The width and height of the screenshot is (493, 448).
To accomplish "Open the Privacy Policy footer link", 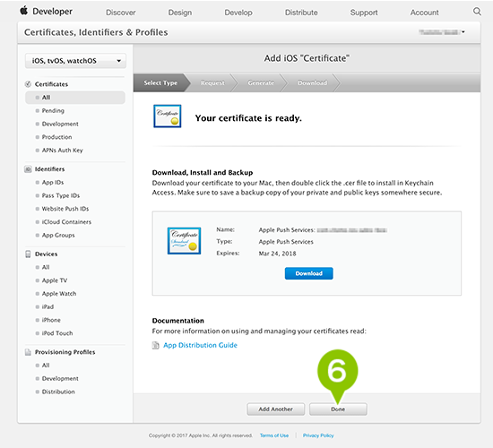I will pyautogui.click(x=318, y=435).
